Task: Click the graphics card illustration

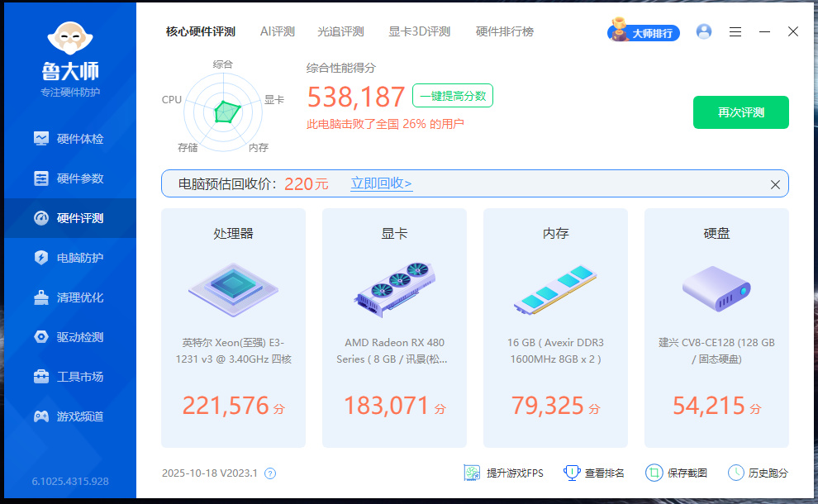Action: (x=395, y=290)
